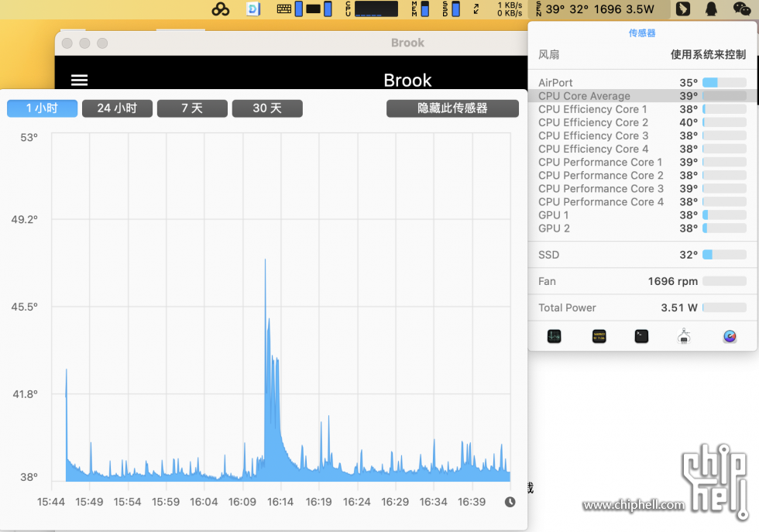Switch graph to 30 天 range

(x=267, y=108)
